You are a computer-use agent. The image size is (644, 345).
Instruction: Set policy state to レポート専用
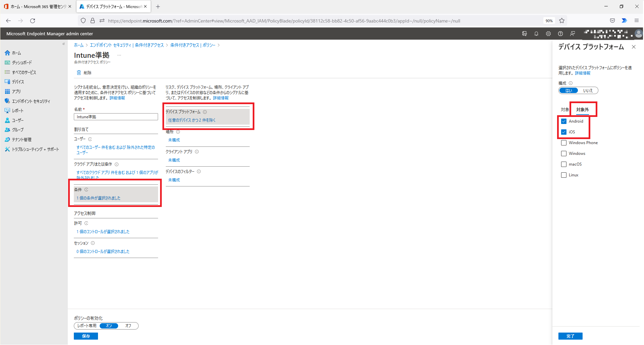pos(87,326)
